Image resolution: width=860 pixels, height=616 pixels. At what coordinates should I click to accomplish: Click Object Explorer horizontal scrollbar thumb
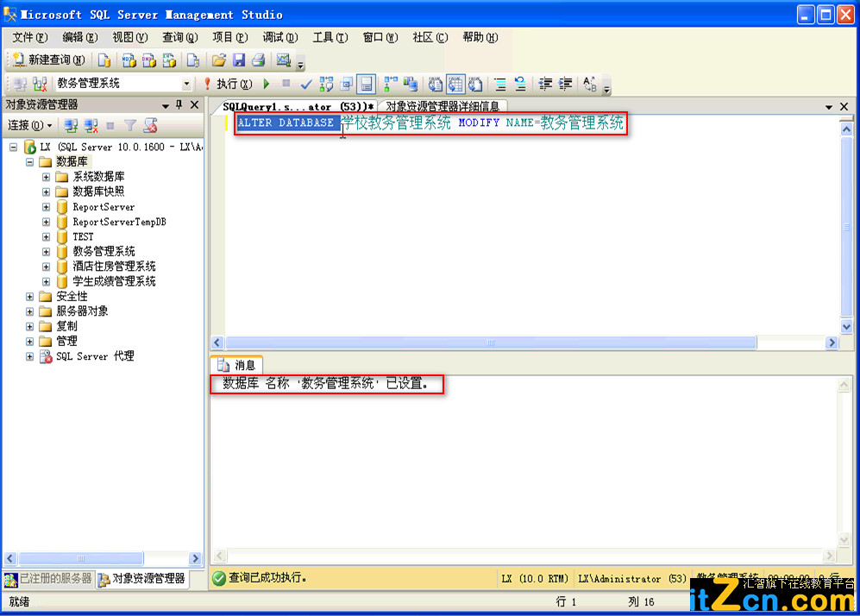81,558
